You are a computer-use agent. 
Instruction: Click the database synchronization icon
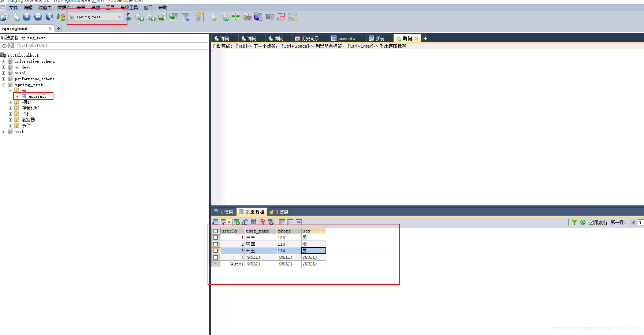pyautogui.click(x=225, y=17)
